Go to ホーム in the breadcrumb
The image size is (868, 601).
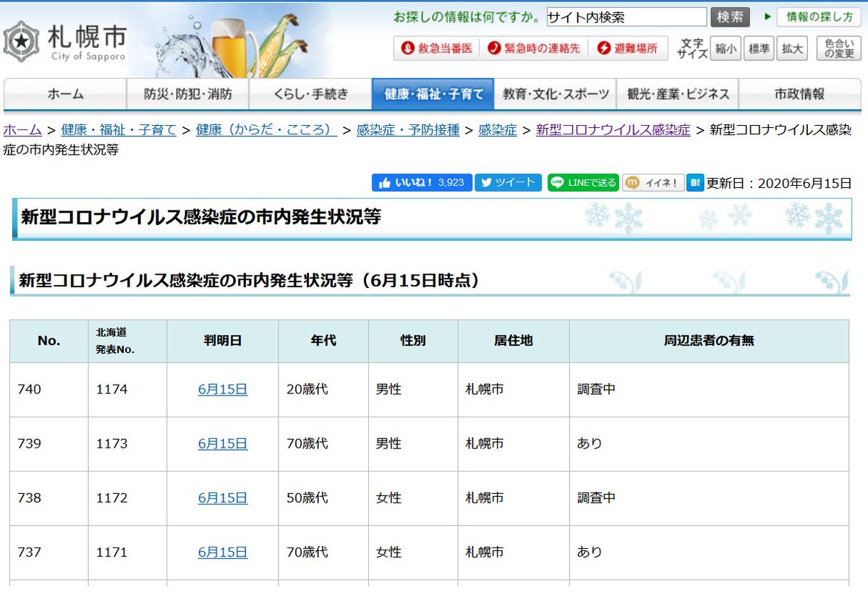[22, 130]
